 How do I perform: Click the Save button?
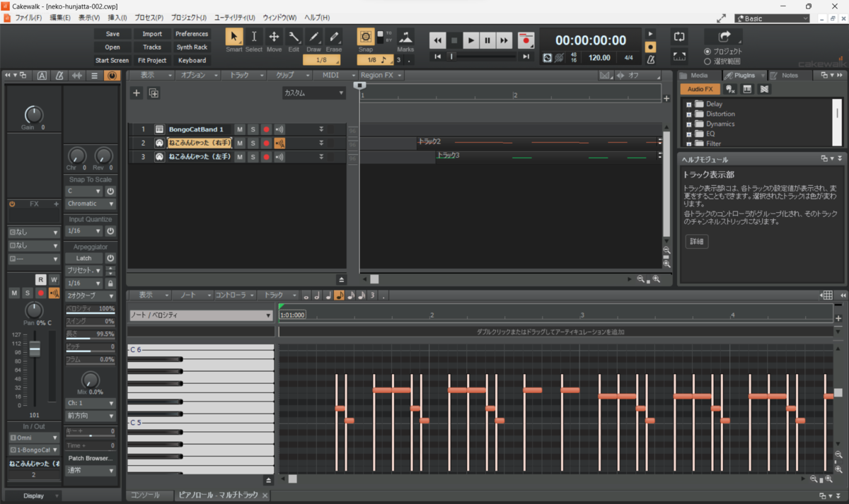pyautogui.click(x=112, y=34)
